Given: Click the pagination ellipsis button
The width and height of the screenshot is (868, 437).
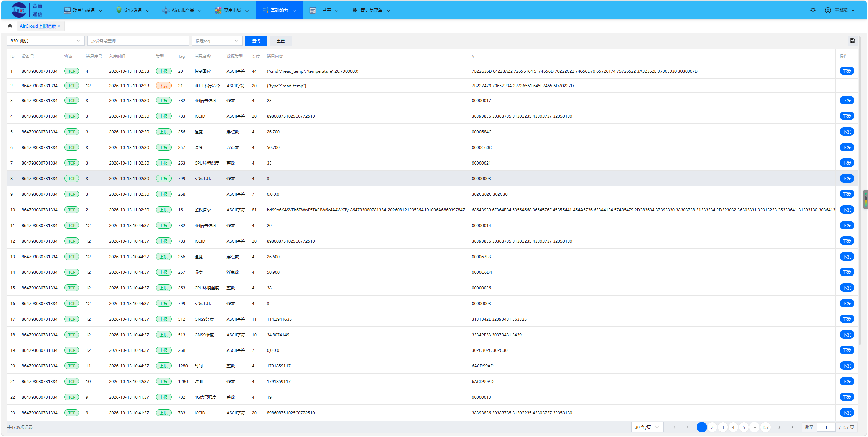Looking at the screenshot, I should [754, 427].
